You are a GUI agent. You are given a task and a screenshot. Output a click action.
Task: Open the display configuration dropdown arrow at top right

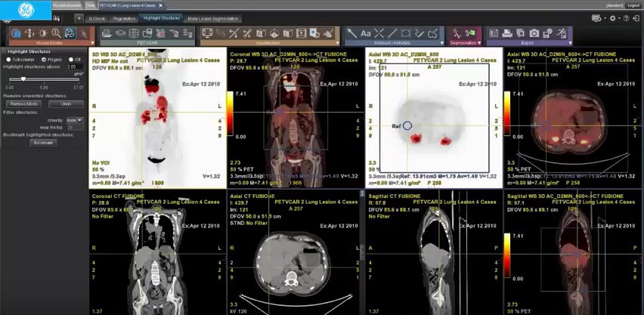[605, 19]
